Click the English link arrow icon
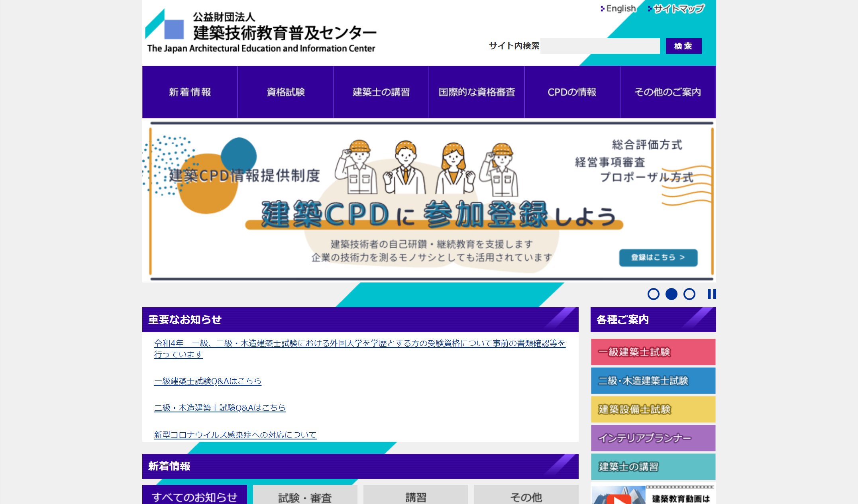 point(602,8)
